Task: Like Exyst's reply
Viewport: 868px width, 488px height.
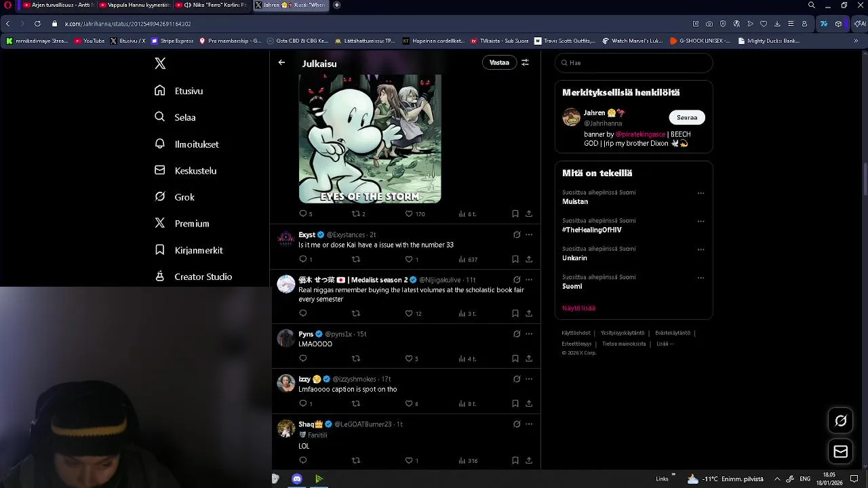Action: tap(412, 259)
